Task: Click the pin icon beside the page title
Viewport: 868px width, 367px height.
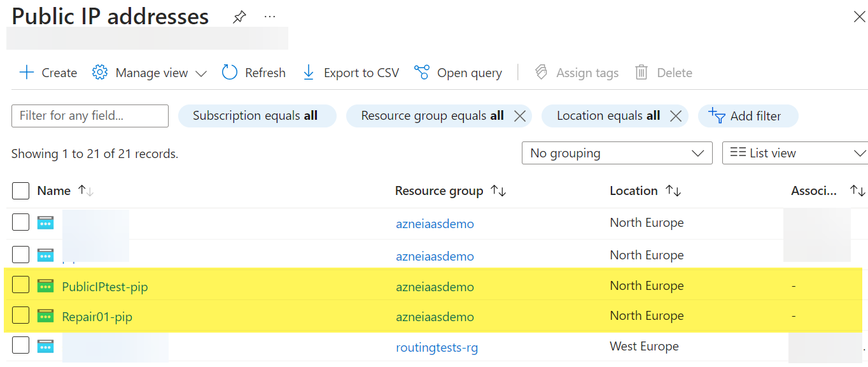Action: point(239,17)
